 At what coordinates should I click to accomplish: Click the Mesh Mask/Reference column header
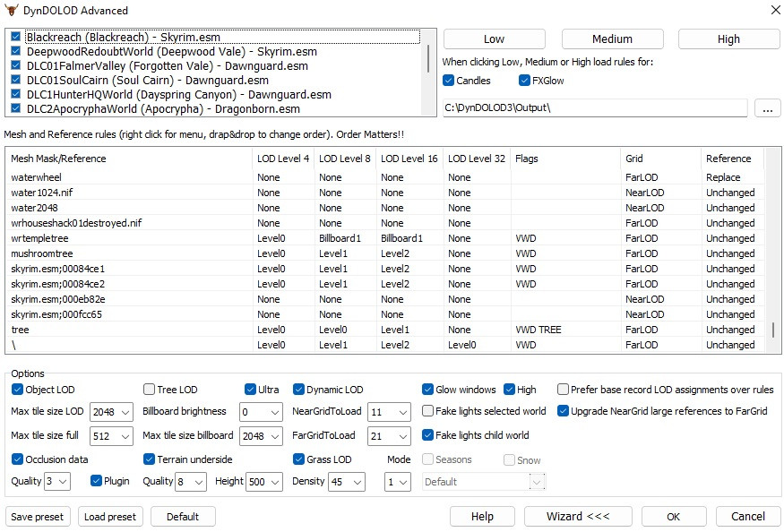pyautogui.click(x=131, y=159)
